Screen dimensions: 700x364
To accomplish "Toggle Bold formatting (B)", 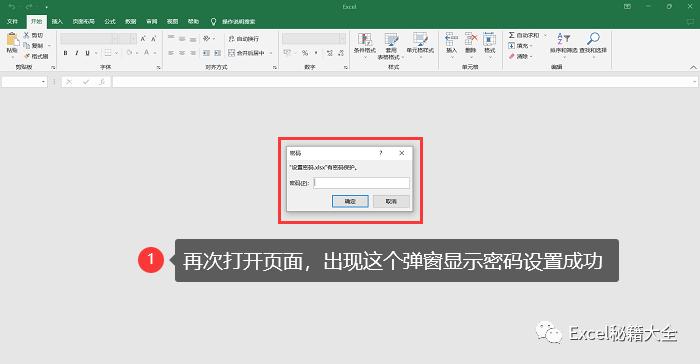I will pos(66,53).
